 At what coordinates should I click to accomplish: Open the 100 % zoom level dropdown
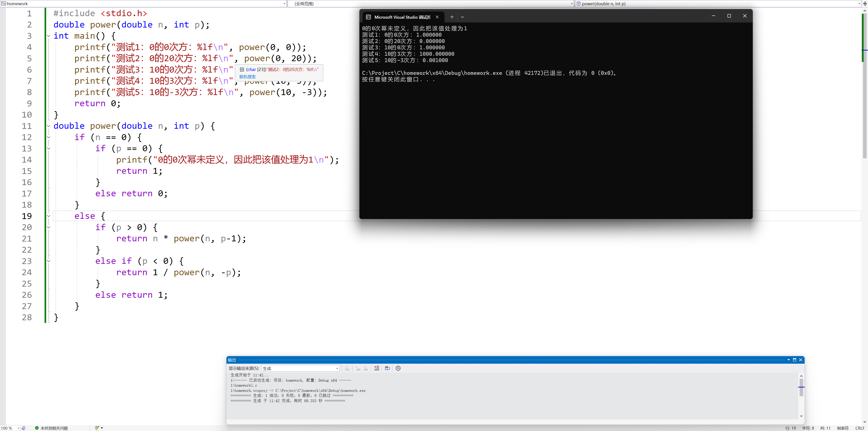click(x=18, y=428)
